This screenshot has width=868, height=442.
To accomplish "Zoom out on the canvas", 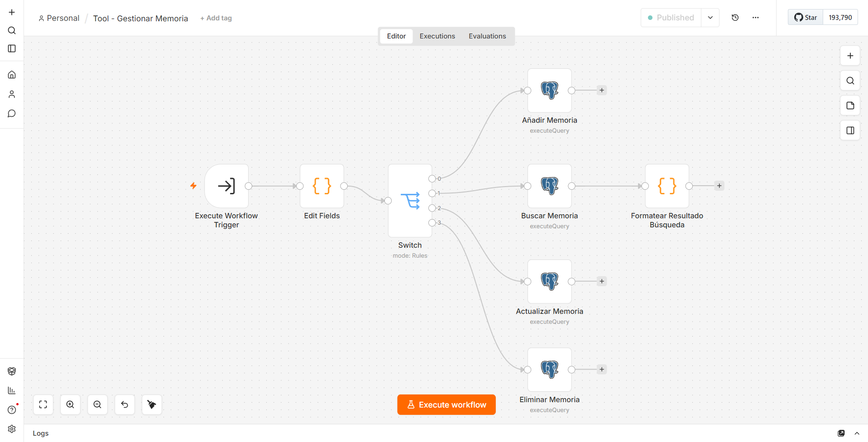I will point(97,404).
